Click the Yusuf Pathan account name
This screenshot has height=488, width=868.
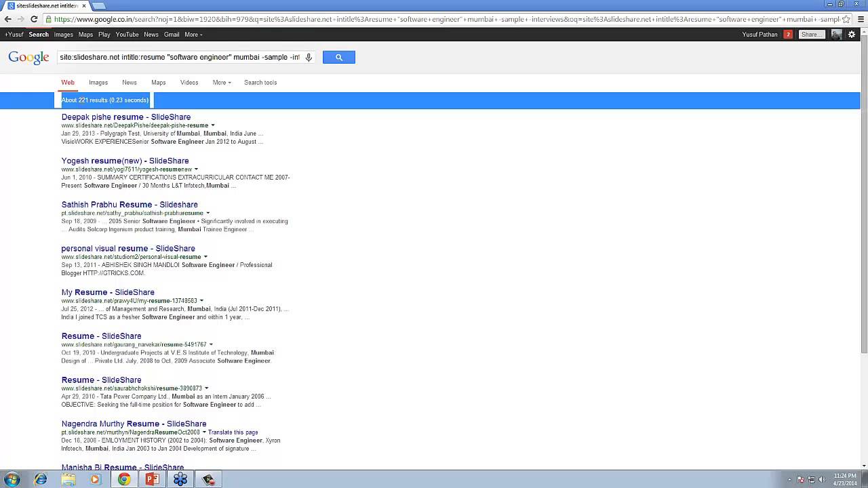click(x=760, y=35)
